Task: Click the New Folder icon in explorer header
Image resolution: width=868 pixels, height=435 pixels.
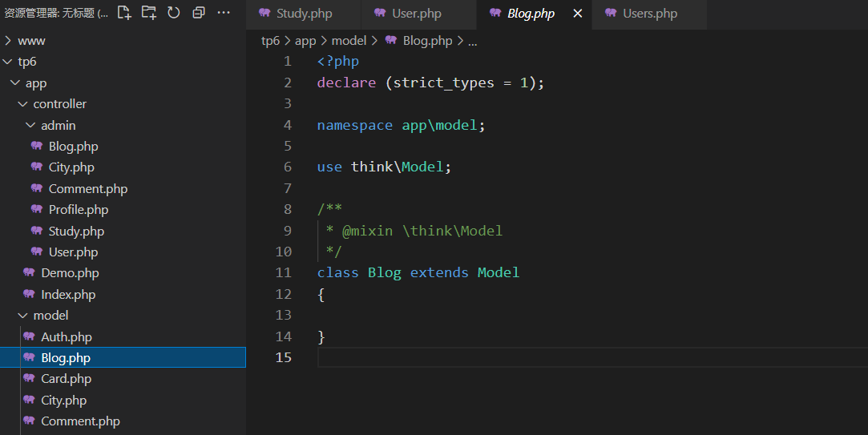Action: [x=149, y=13]
